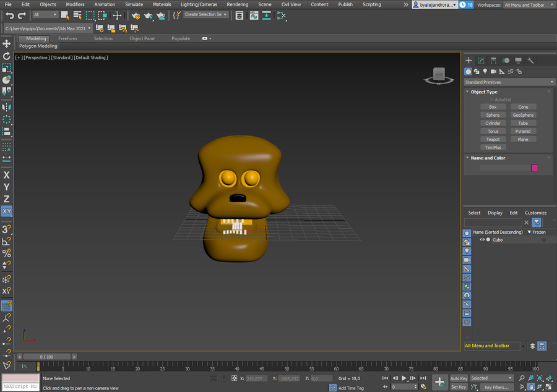Click the magenta object color swatch

click(x=535, y=168)
